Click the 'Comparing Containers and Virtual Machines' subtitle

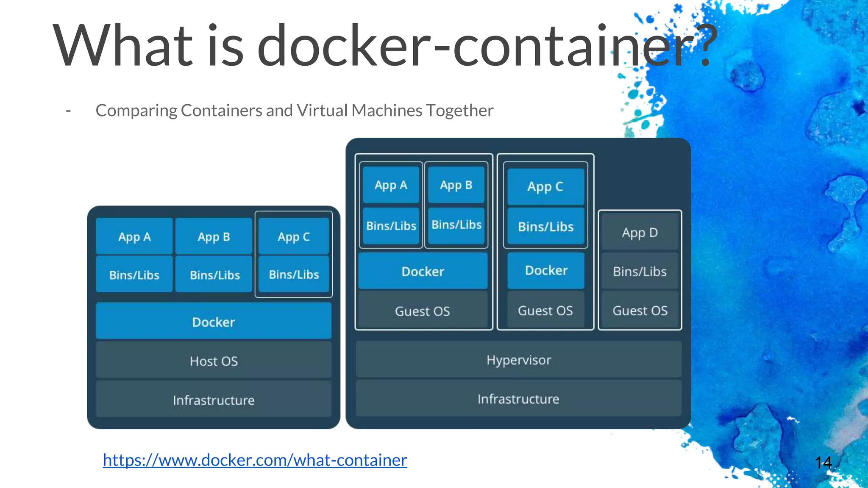tap(294, 111)
